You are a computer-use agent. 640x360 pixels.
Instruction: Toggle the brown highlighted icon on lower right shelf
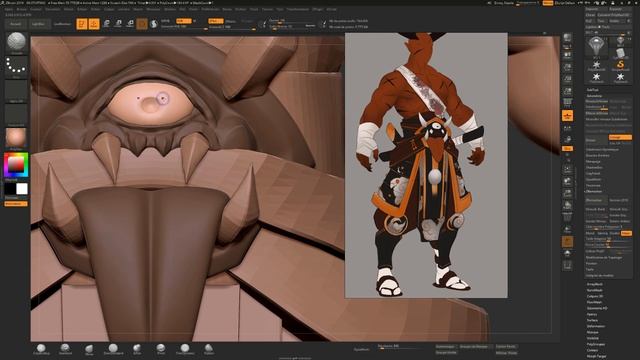(x=567, y=242)
